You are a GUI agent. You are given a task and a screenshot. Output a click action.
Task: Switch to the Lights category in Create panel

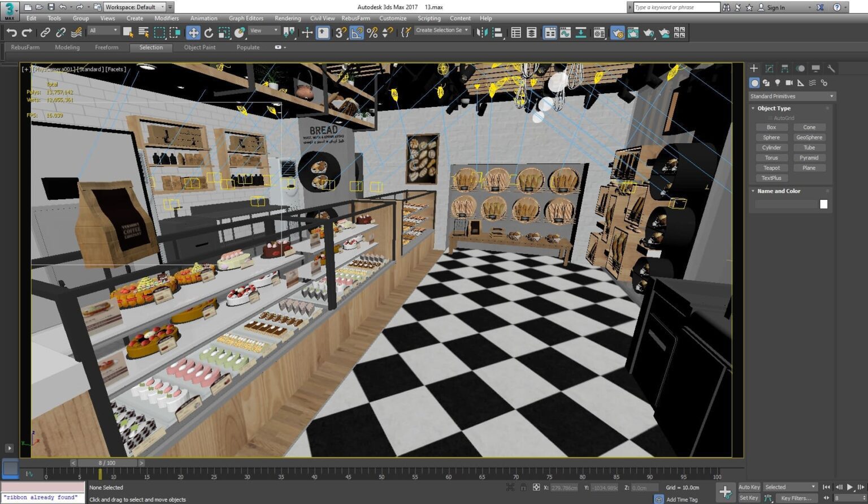(778, 83)
